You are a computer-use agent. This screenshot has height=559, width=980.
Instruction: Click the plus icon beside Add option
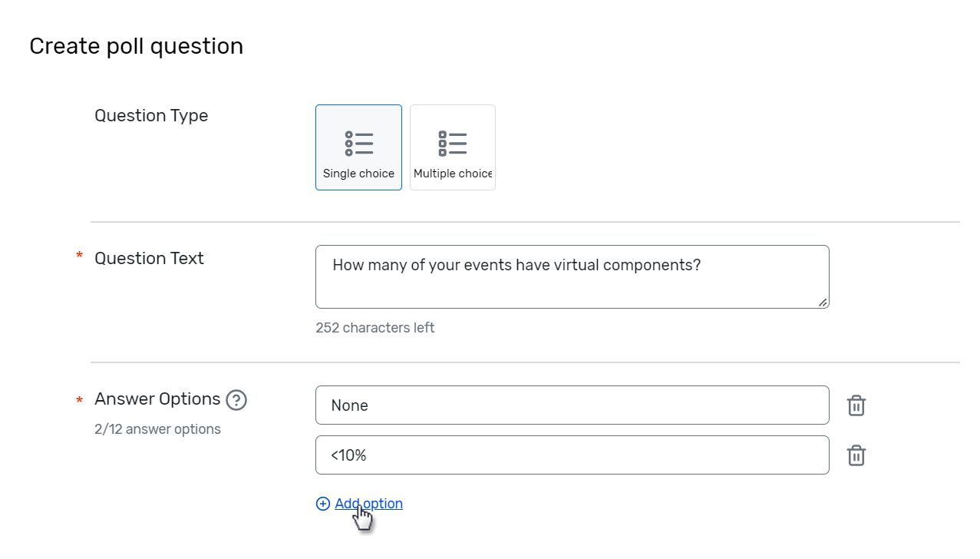(x=322, y=503)
